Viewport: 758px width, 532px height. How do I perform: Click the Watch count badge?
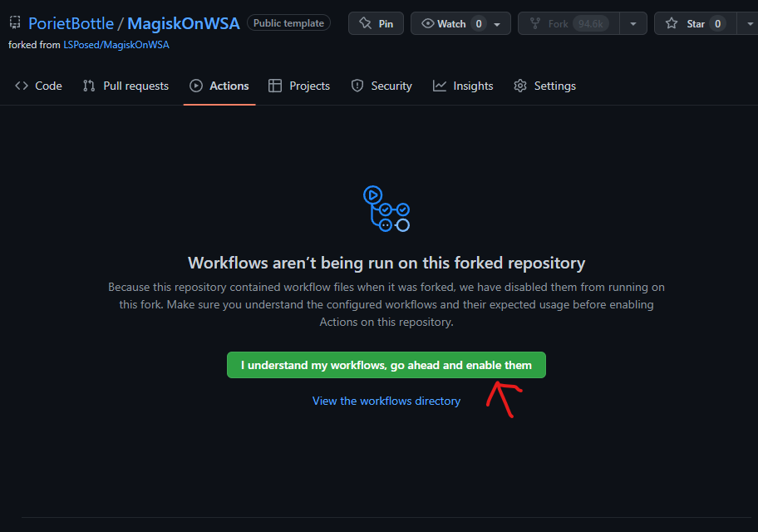[x=479, y=24]
